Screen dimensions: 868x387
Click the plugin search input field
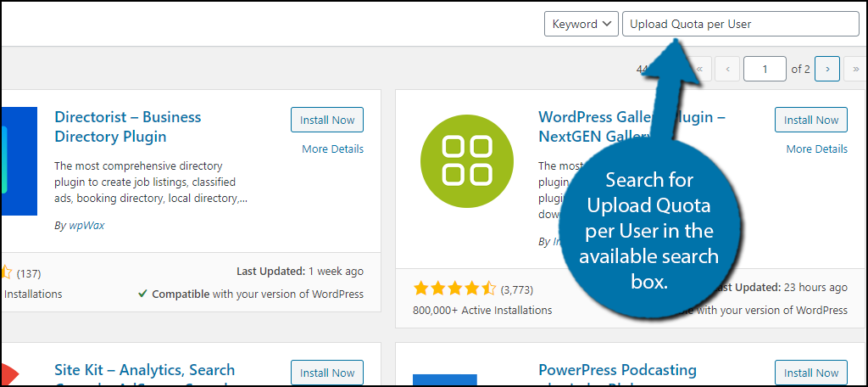[741, 24]
